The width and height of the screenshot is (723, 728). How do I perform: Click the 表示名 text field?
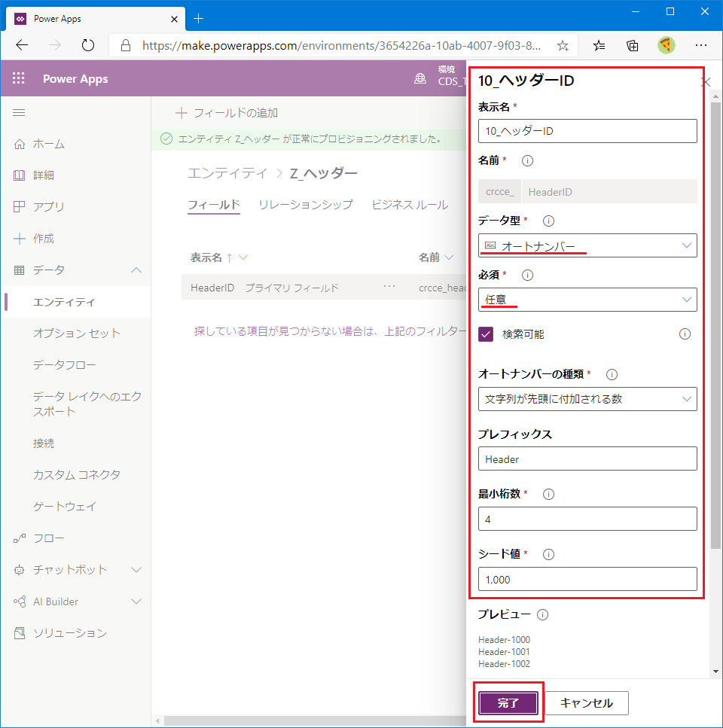(587, 131)
